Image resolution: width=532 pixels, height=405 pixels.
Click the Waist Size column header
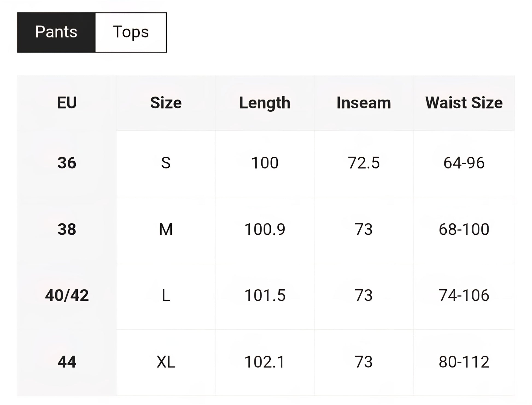[464, 103]
